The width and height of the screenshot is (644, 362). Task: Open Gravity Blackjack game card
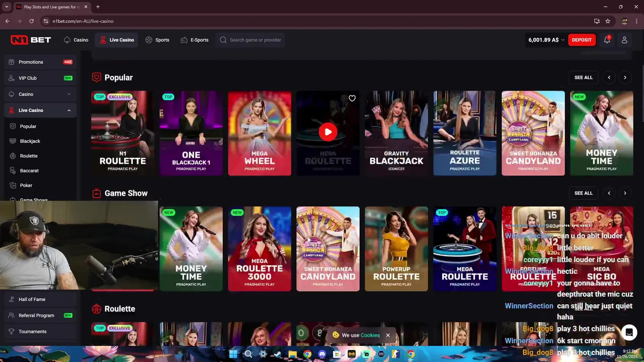tap(396, 133)
